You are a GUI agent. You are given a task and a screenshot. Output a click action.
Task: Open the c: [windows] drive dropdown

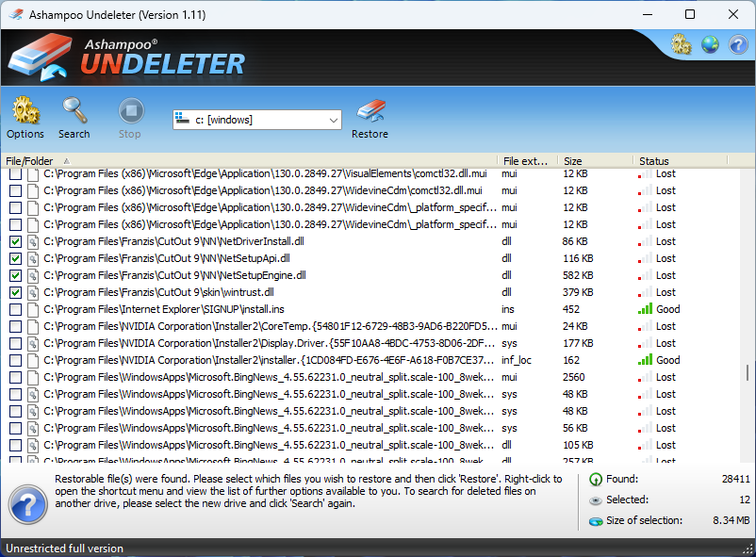[257, 120]
